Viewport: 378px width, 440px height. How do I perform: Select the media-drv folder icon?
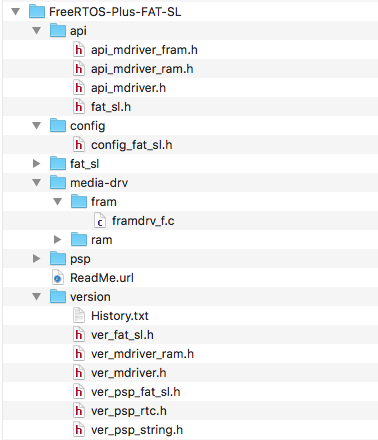pos(58,183)
